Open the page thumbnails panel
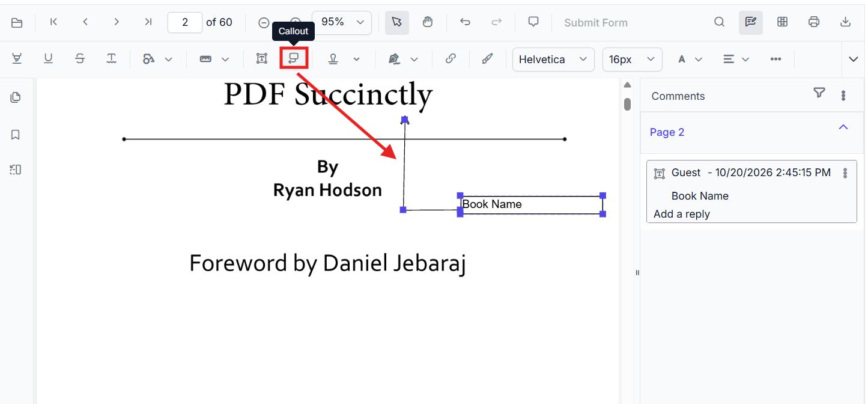Viewport: 868px width, 404px height. coord(16,97)
